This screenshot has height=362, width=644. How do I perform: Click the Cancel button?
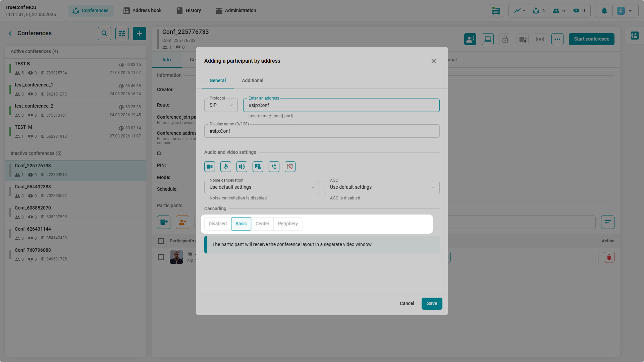pyautogui.click(x=407, y=303)
